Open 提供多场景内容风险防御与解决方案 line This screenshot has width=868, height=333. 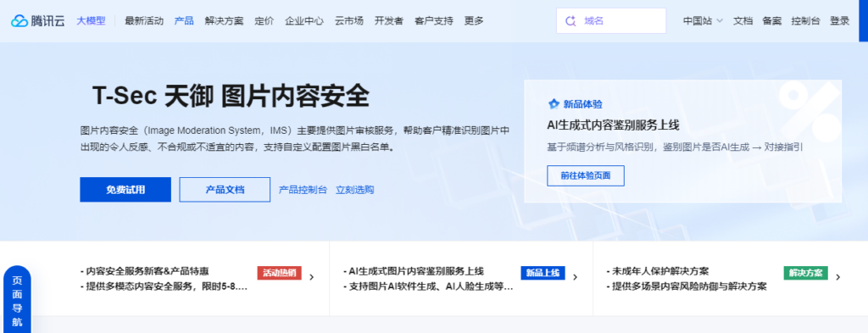[687, 287]
